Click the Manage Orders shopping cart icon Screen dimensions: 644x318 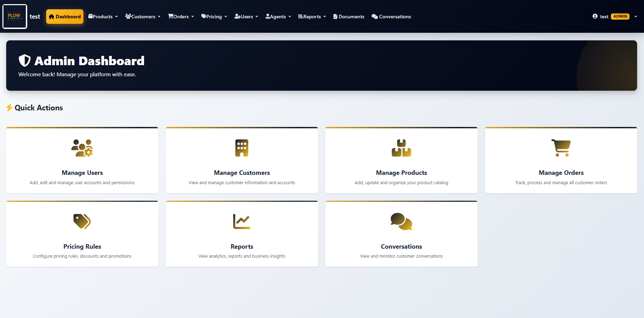coord(561,148)
